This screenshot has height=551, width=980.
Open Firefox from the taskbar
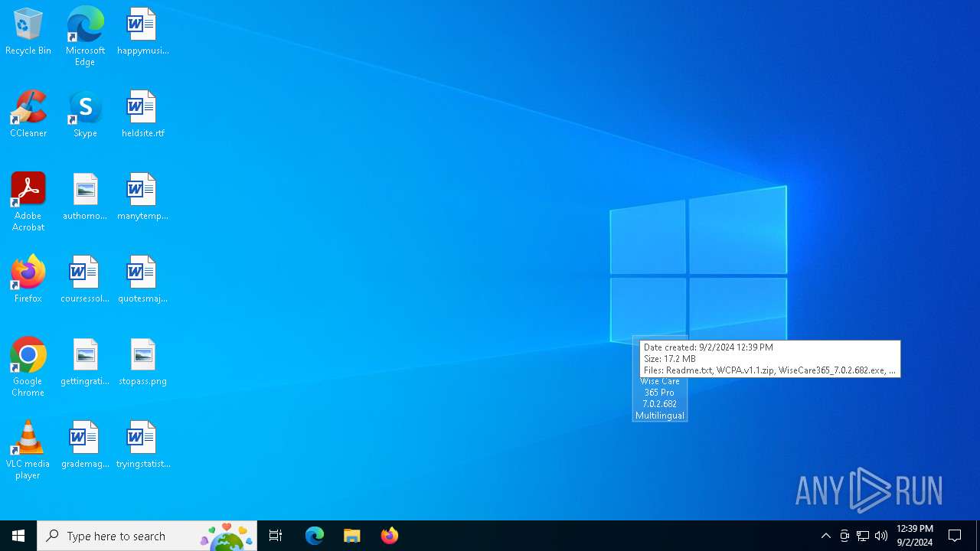pos(389,536)
